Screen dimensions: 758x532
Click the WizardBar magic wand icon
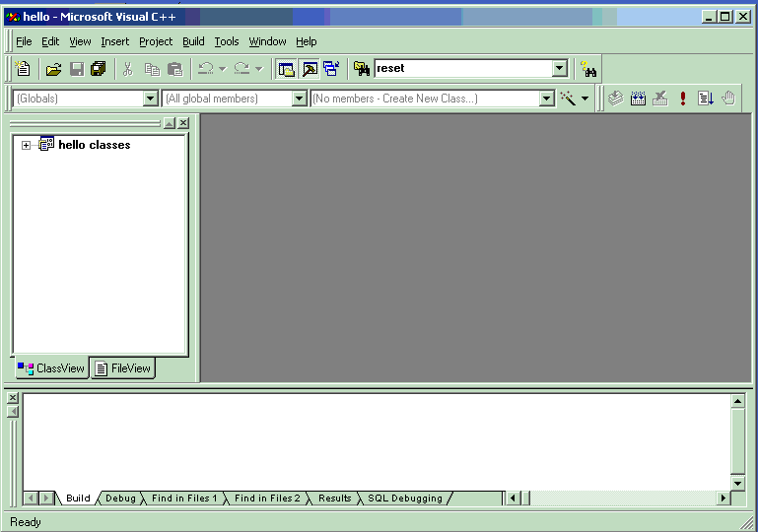[568, 99]
